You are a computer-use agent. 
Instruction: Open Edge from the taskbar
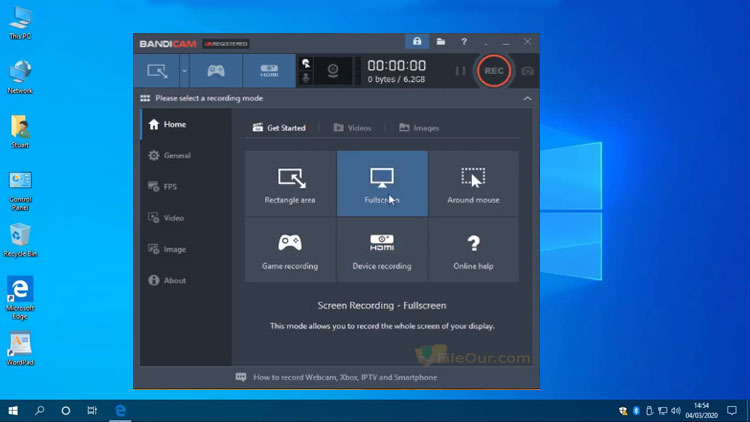click(120, 411)
